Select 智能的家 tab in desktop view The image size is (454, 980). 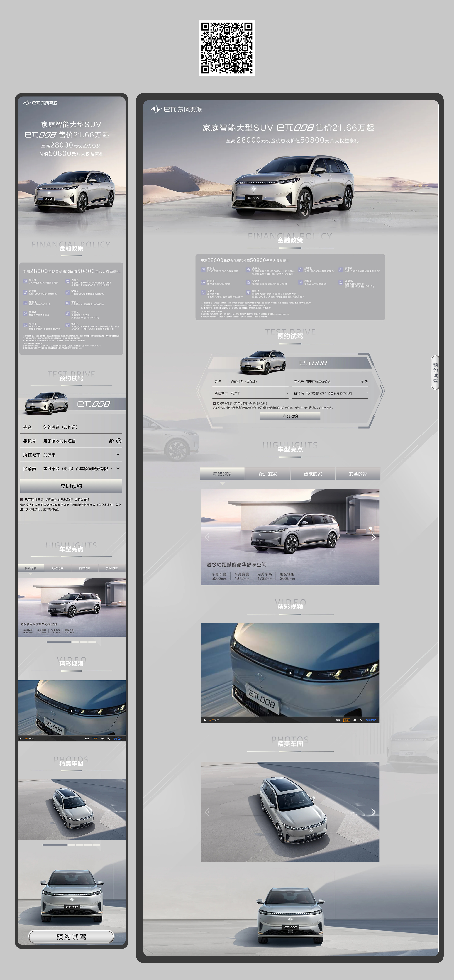click(313, 474)
